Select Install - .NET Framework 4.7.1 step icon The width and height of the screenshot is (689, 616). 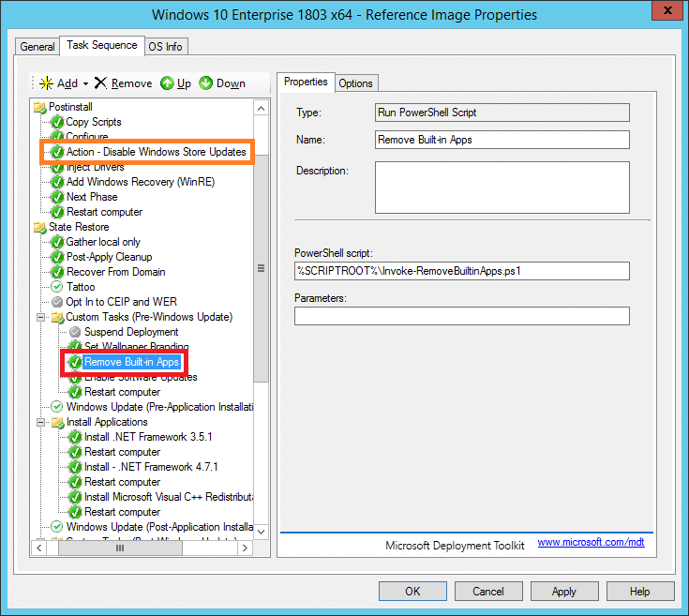(75, 467)
